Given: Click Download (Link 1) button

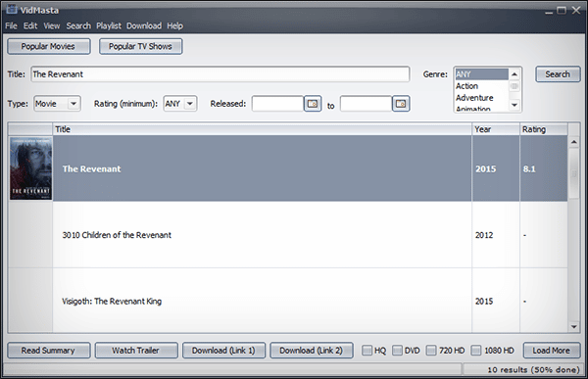Looking at the screenshot, I should pyautogui.click(x=223, y=351).
